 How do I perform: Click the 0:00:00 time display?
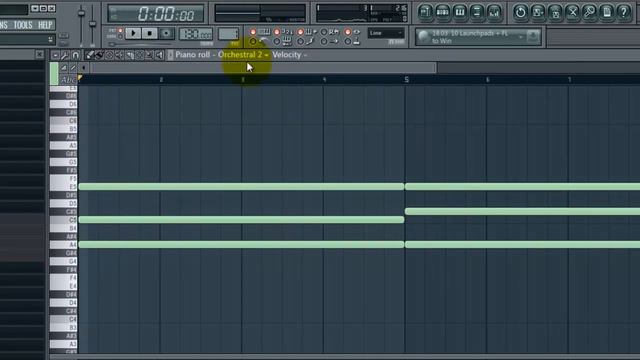coord(156,14)
